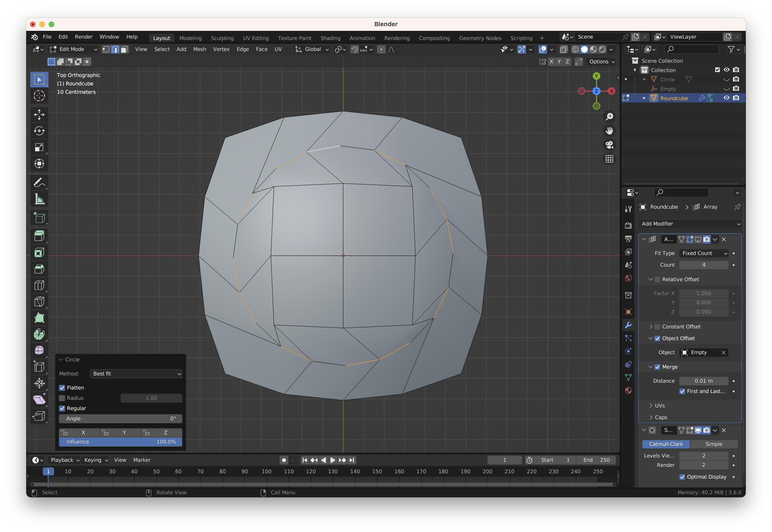This screenshot has width=772, height=532.
Task: Open the Edit Mode dropdown
Action: (73, 49)
